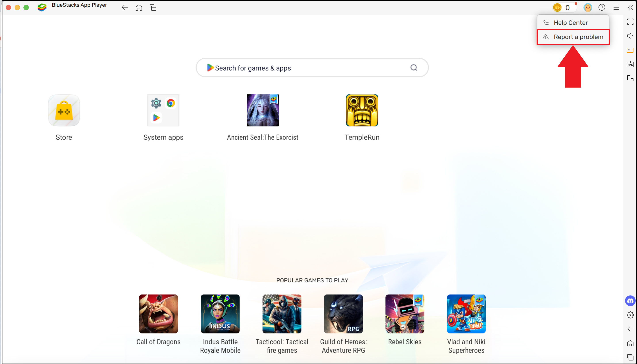Open the sidebar recent apps icon
Screen dimensions: 637x364
click(x=630, y=358)
